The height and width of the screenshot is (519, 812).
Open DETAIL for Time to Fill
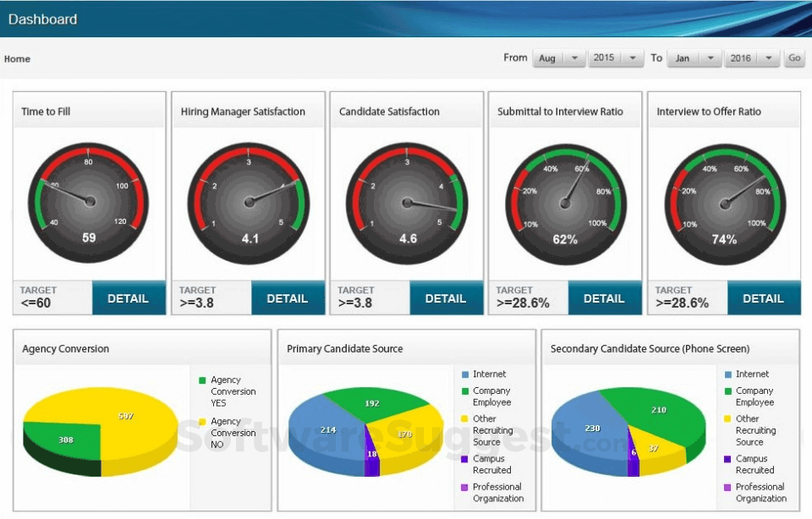129,298
